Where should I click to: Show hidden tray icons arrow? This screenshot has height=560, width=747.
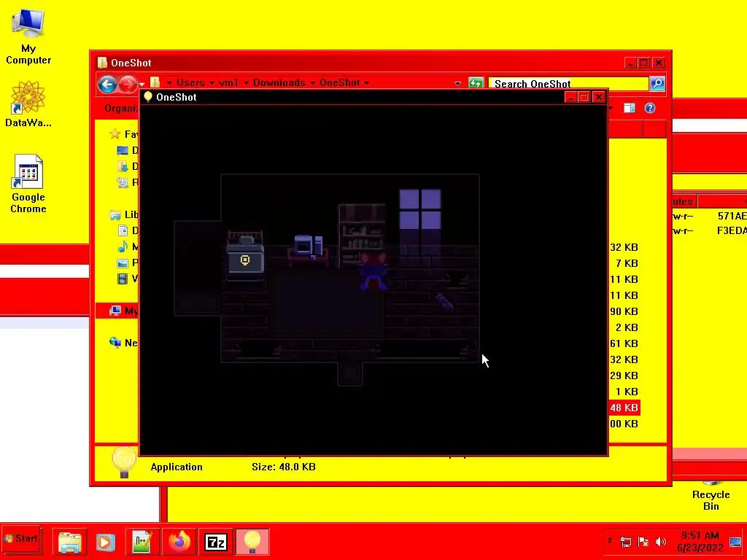610,541
